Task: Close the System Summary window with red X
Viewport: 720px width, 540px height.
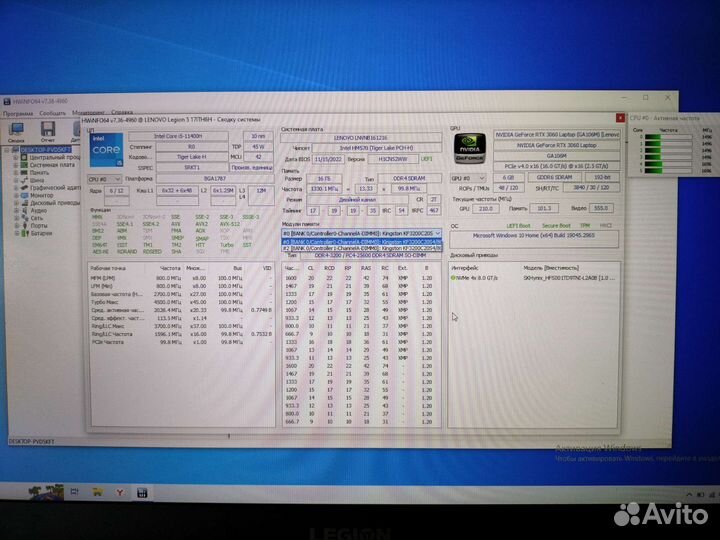Action: [x=620, y=118]
